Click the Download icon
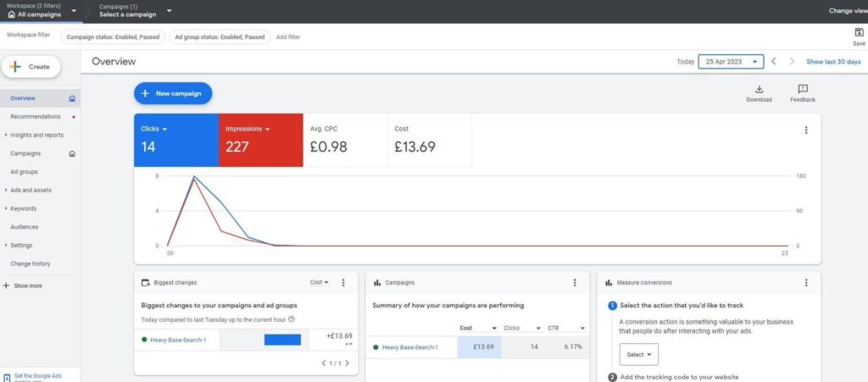 pos(759,89)
